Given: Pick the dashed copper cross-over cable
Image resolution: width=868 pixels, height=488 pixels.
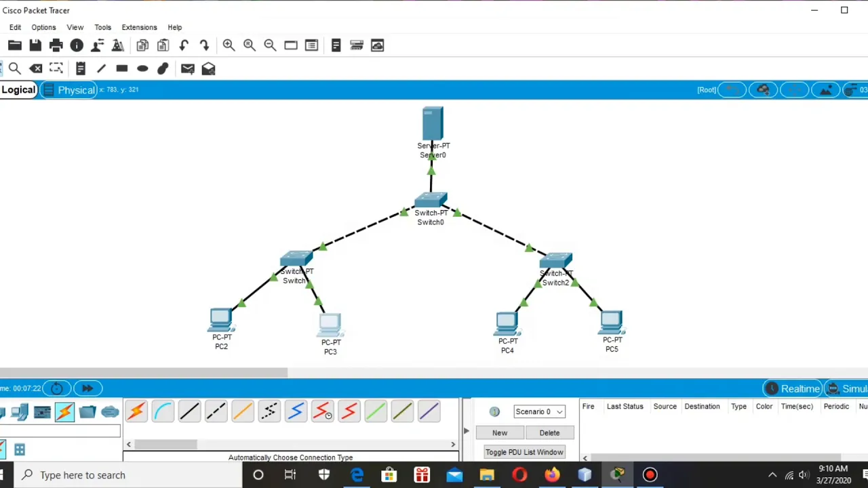Looking at the screenshot, I should [216, 411].
